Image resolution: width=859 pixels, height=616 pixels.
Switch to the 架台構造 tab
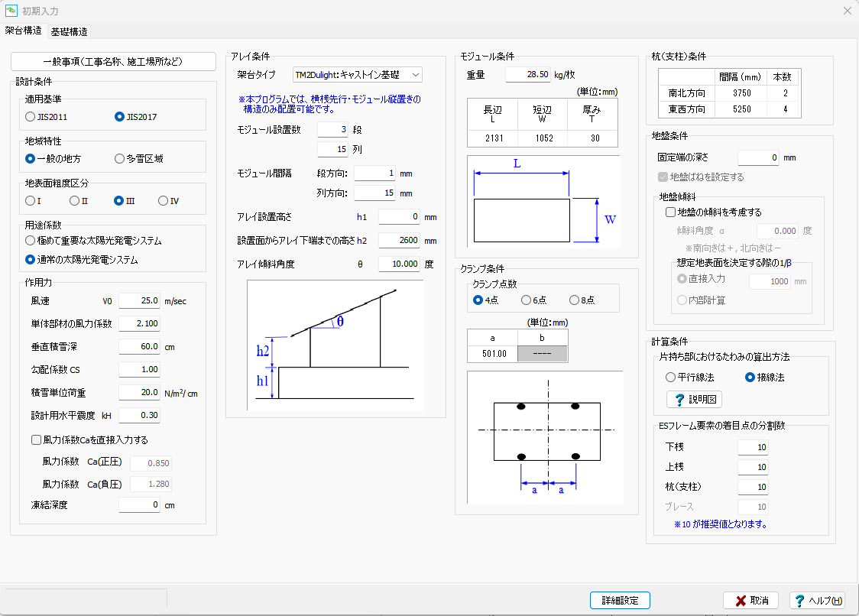coord(24,31)
